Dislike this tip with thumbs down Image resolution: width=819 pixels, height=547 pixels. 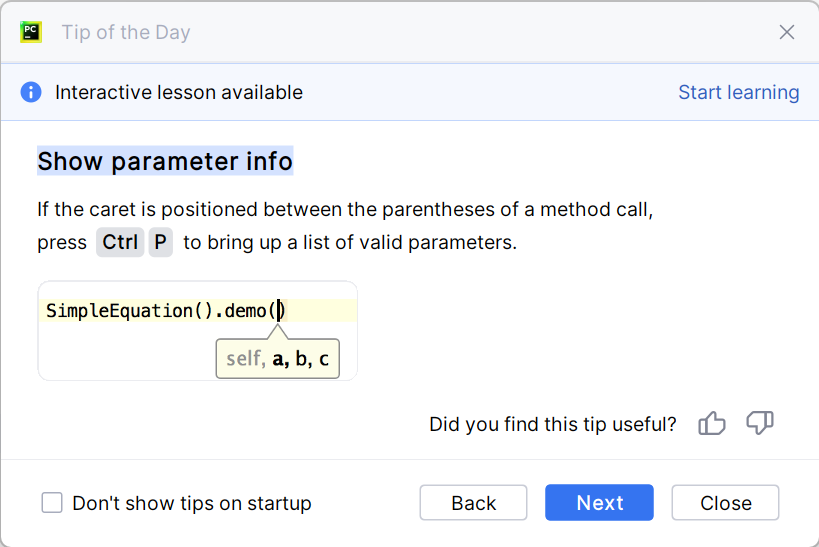pyautogui.click(x=760, y=424)
